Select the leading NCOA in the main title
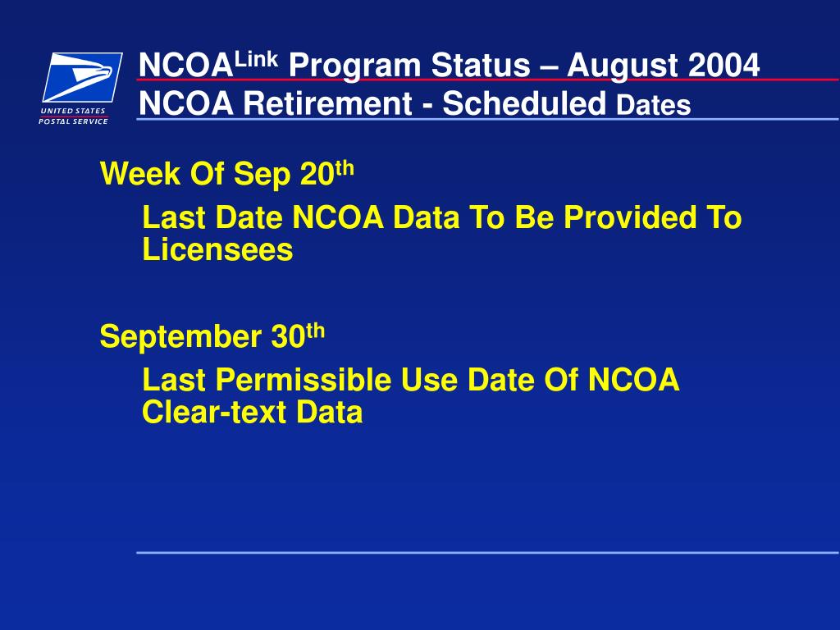This screenshot has height=630, width=840. [186, 66]
